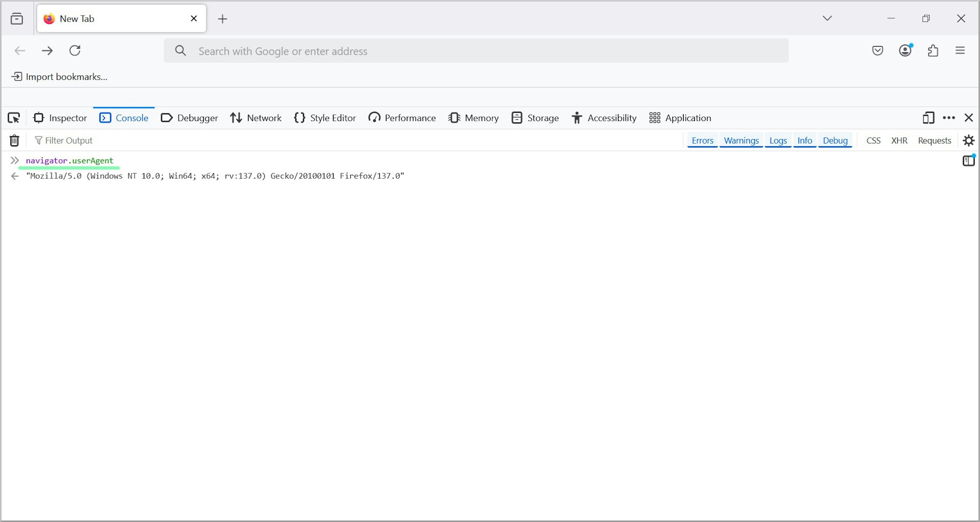Viewport: 980px width, 522px height.
Task: Toggle the Requests filter
Action: click(934, 140)
